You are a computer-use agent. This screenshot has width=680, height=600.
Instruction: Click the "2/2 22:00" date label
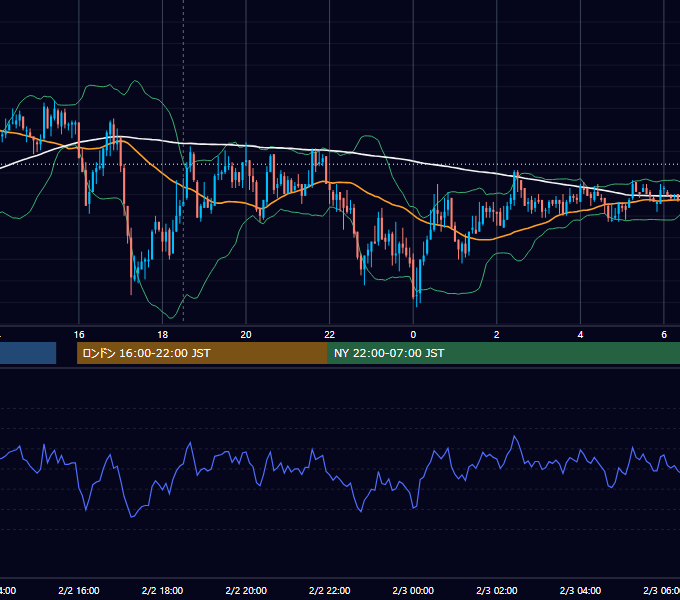(330, 591)
